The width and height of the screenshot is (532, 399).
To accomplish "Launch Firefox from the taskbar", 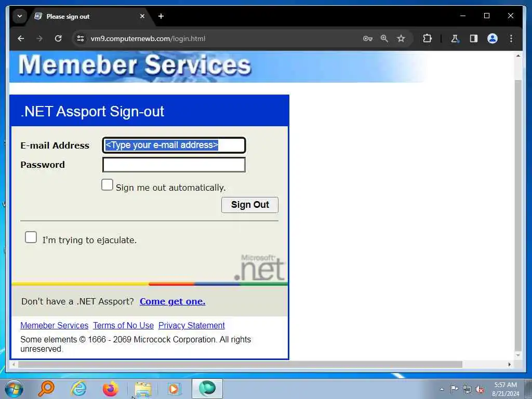I will (111, 389).
